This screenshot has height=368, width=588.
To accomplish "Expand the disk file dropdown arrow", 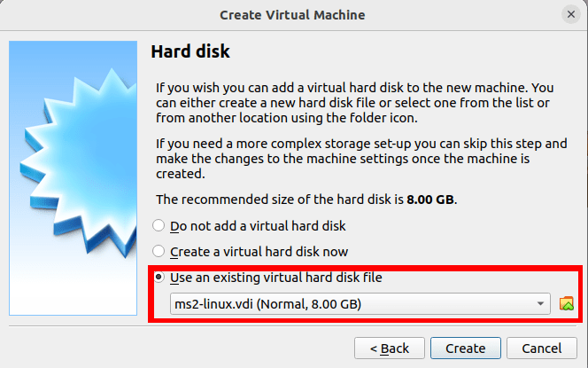I will 540,305.
